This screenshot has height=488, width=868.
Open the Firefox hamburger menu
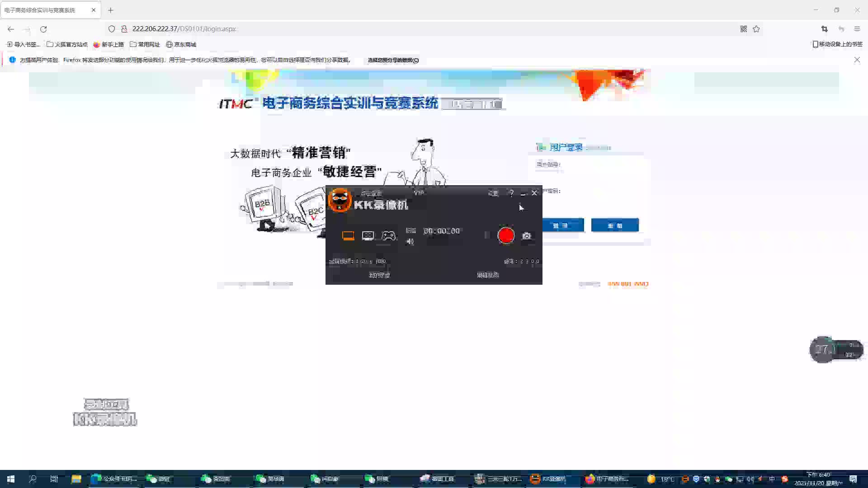(857, 28)
